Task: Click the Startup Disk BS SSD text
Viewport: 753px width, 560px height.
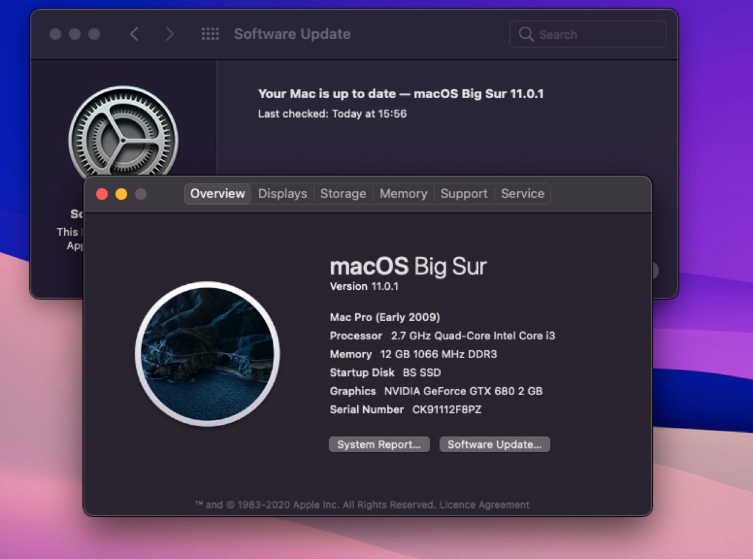Action: 385,373
